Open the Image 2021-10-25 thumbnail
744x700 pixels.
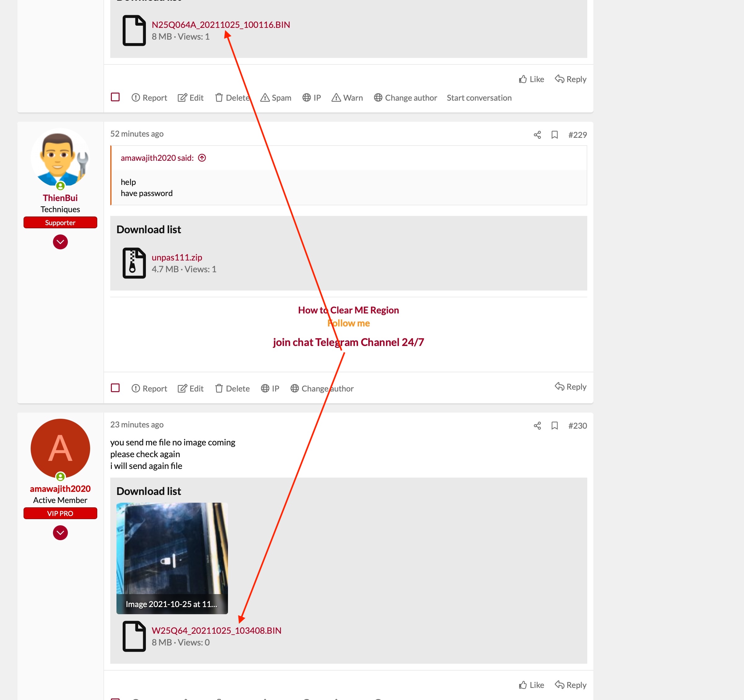[172, 558]
